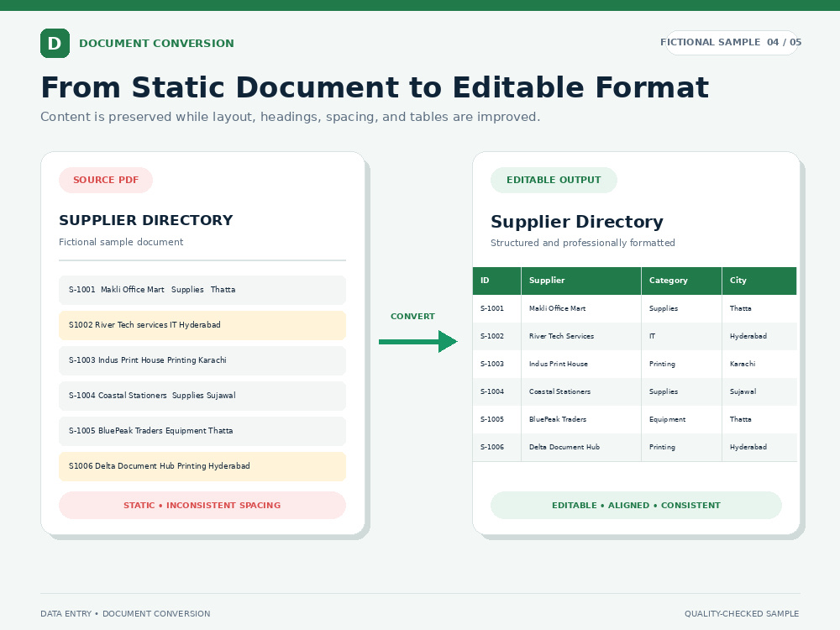Click Printing cell in S-1006 row

tap(681, 448)
